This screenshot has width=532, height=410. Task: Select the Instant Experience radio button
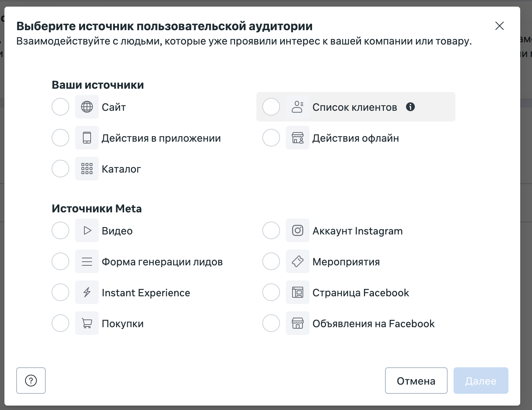[60, 292]
